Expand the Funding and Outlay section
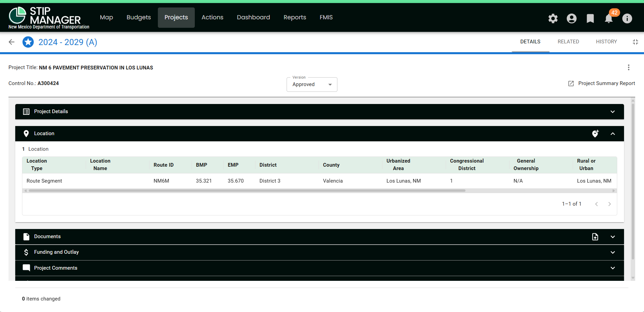This screenshot has width=644, height=312. pyautogui.click(x=612, y=252)
